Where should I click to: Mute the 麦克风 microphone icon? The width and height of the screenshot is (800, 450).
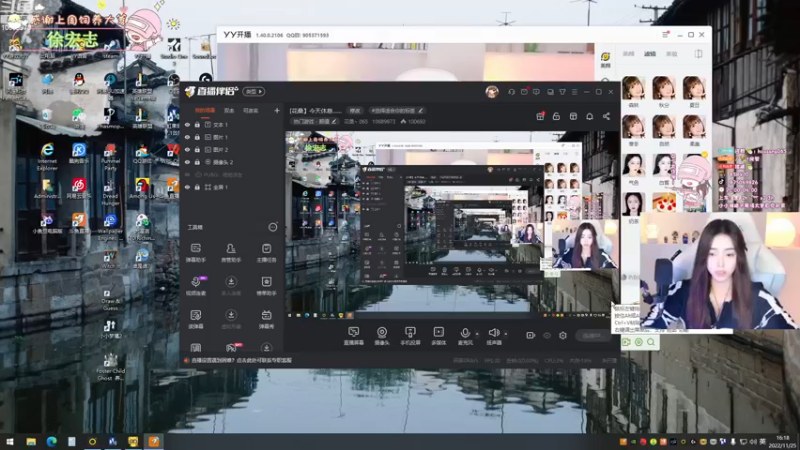465,333
